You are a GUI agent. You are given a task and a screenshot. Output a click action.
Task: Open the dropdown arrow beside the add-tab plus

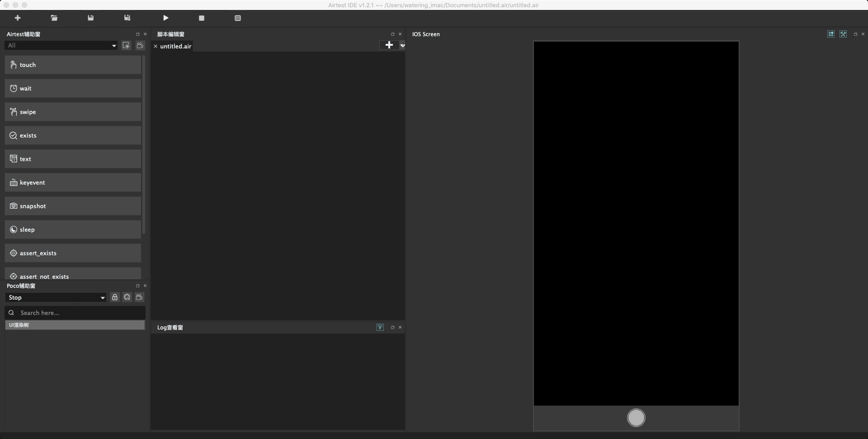402,45
